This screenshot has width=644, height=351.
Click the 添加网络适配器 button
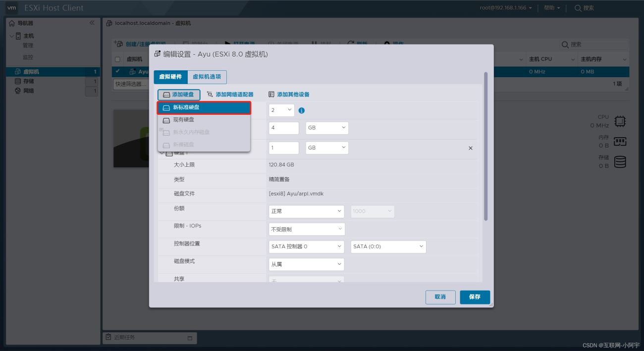click(x=230, y=95)
